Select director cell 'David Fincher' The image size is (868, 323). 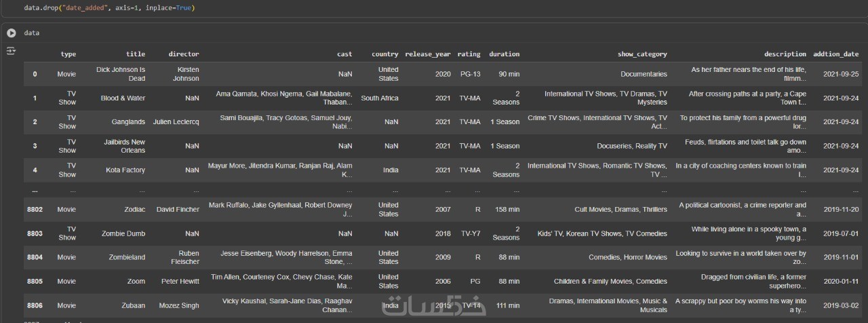pos(178,209)
